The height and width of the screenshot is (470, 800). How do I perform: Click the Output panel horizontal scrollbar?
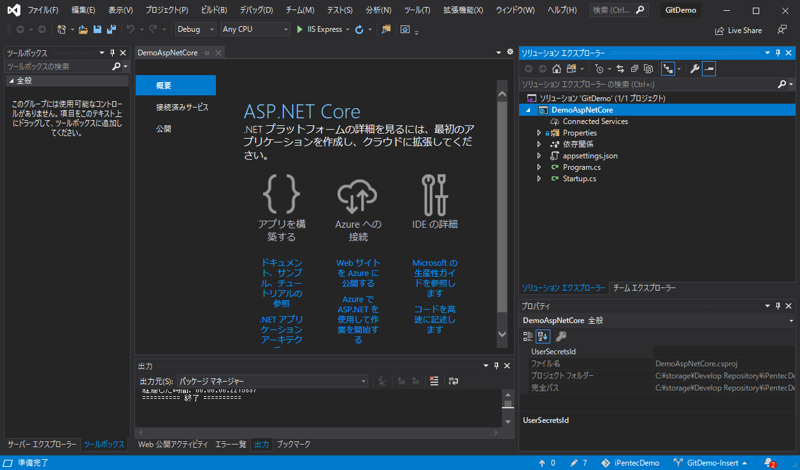pos(319,433)
